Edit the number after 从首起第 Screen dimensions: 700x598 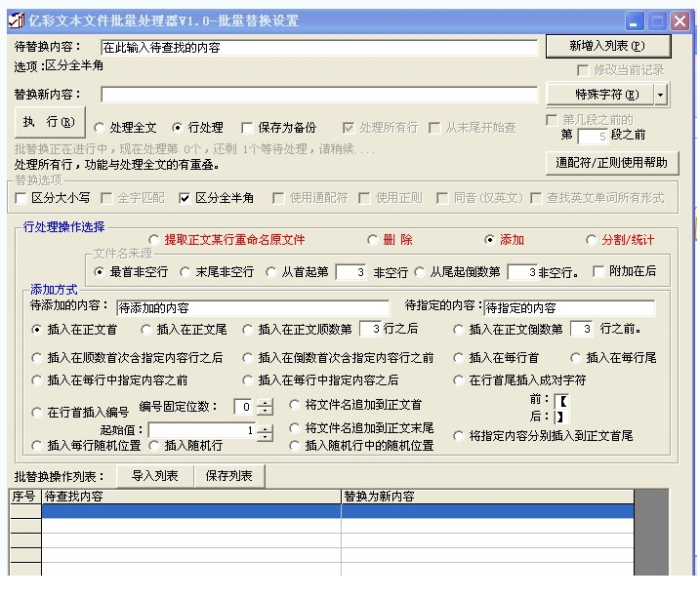pos(351,272)
